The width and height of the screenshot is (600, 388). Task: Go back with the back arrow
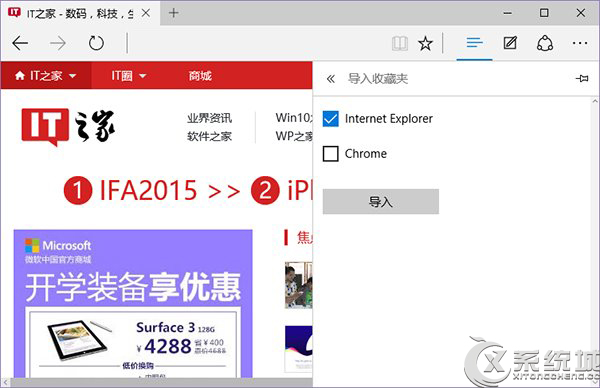point(20,43)
